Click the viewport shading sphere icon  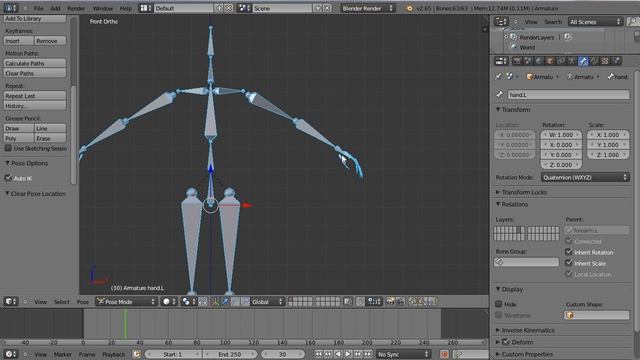click(x=169, y=302)
